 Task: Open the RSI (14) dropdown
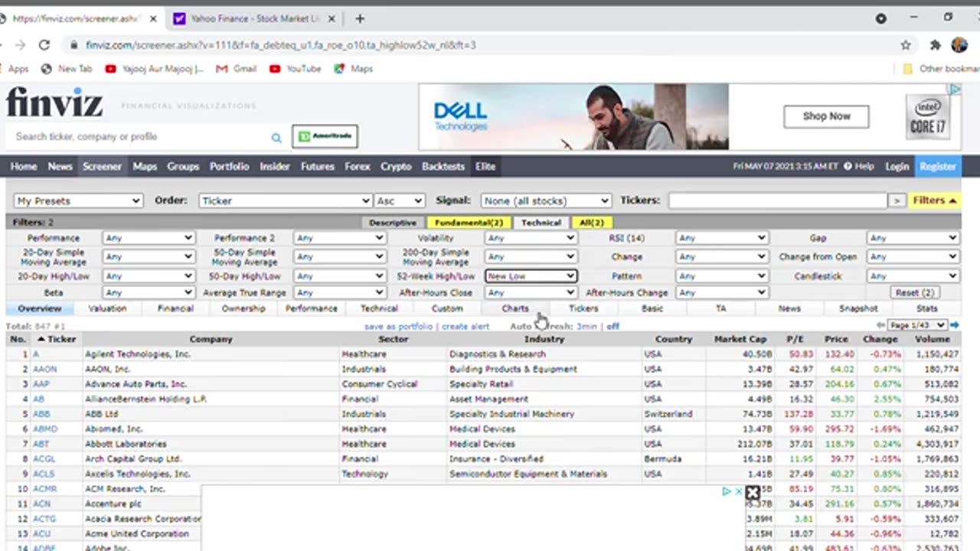coord(722,238)
